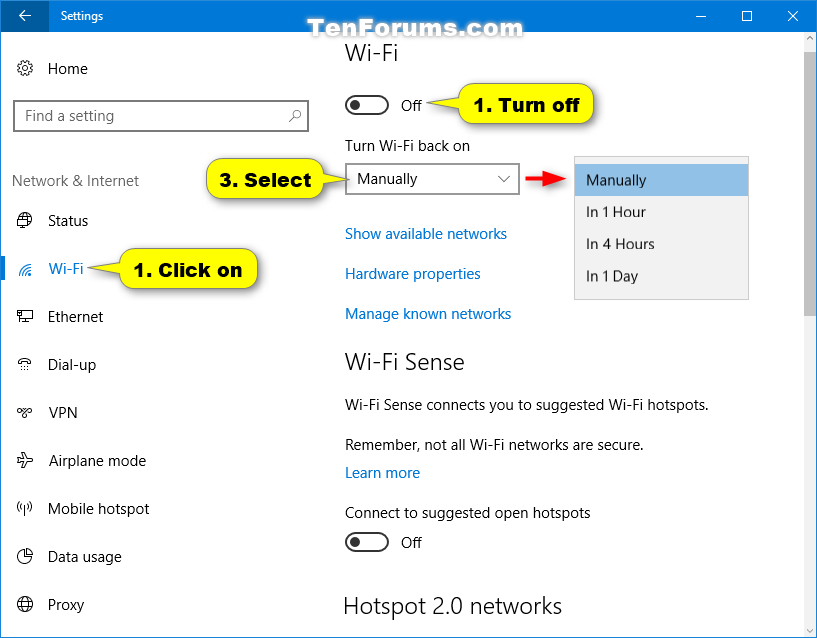
Task: Click the Data usage pie icon
Action: click(24, 556)
